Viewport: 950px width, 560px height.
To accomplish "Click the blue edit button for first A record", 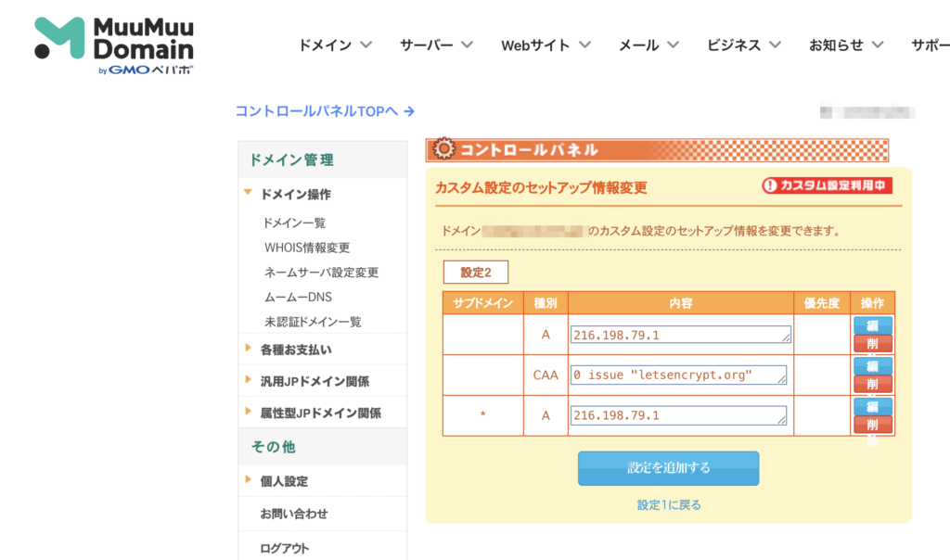I will pos(872,325).
